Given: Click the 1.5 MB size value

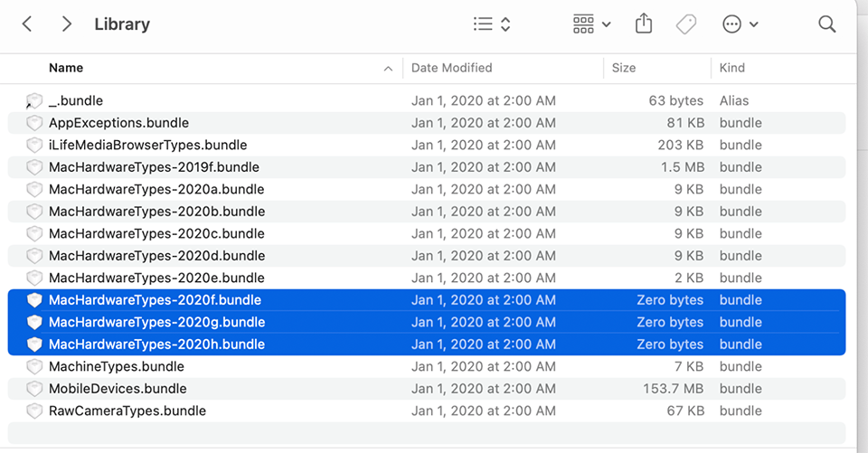Looking at the screenshot, I should point(683,167).
